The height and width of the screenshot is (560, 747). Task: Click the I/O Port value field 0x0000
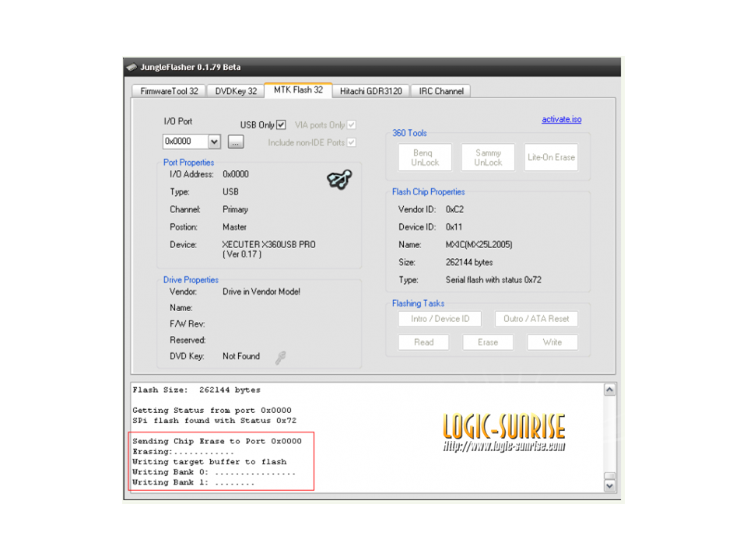[186, 142]
